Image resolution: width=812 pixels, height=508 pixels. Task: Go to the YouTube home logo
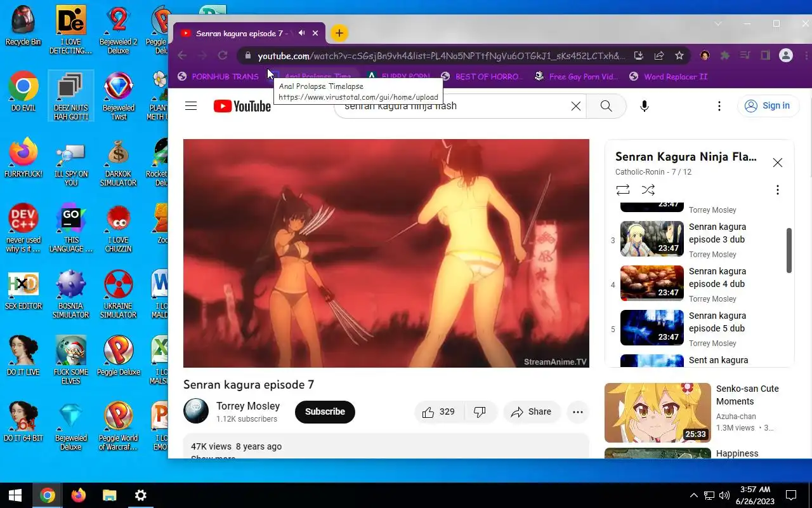[242, 106]
